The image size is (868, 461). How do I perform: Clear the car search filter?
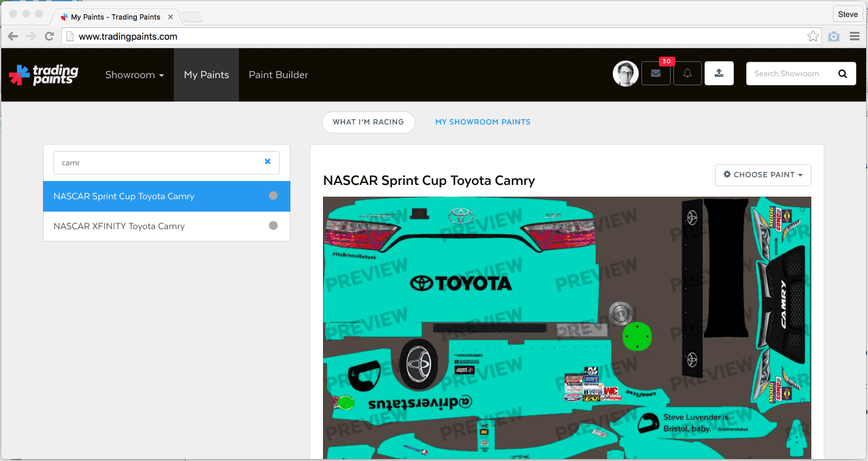(267, 162)
